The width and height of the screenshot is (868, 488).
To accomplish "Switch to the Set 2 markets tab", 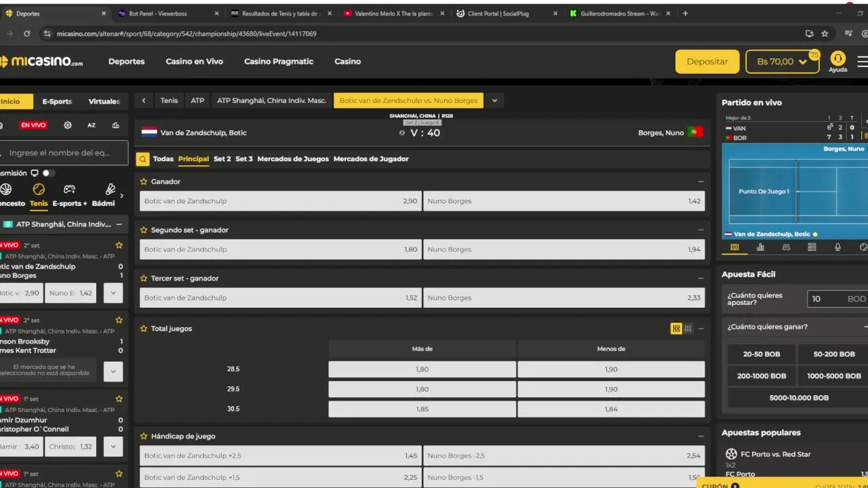I will [222, 159].
